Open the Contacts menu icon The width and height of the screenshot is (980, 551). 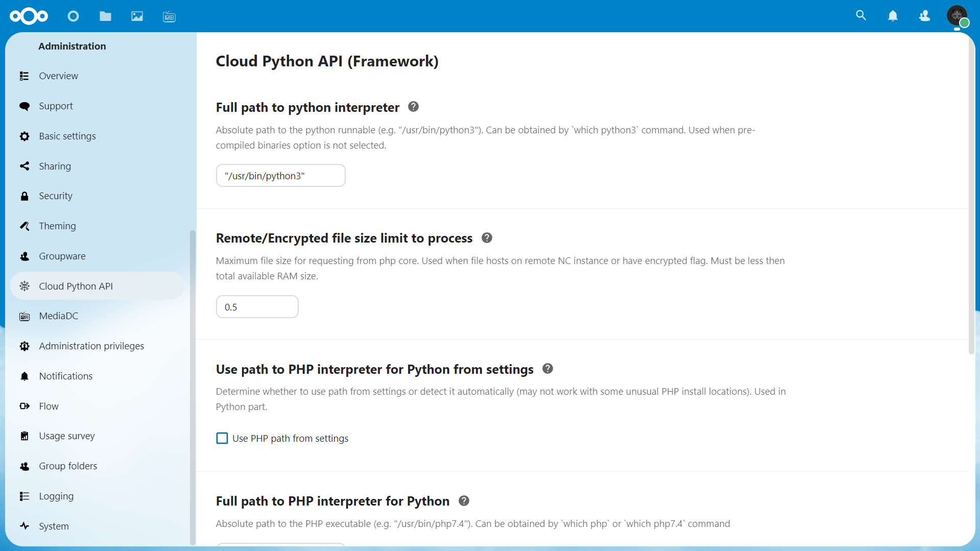(924, 16)
